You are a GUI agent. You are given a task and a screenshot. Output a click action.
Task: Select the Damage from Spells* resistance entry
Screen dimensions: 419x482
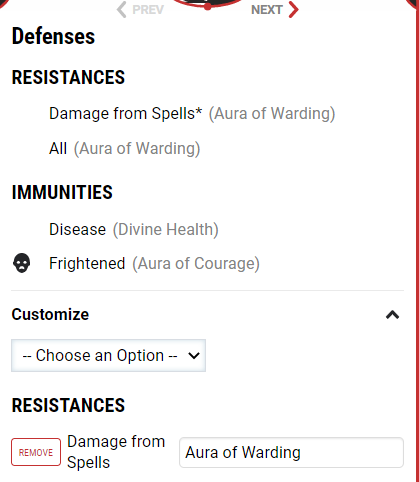[x=125, y=113]
